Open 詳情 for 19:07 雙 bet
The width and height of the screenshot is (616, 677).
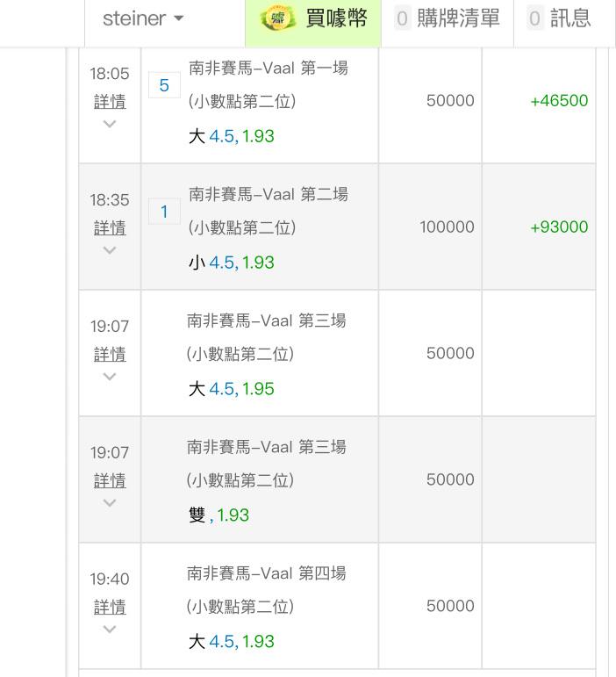pyautogui.click(x=110, y=480)
